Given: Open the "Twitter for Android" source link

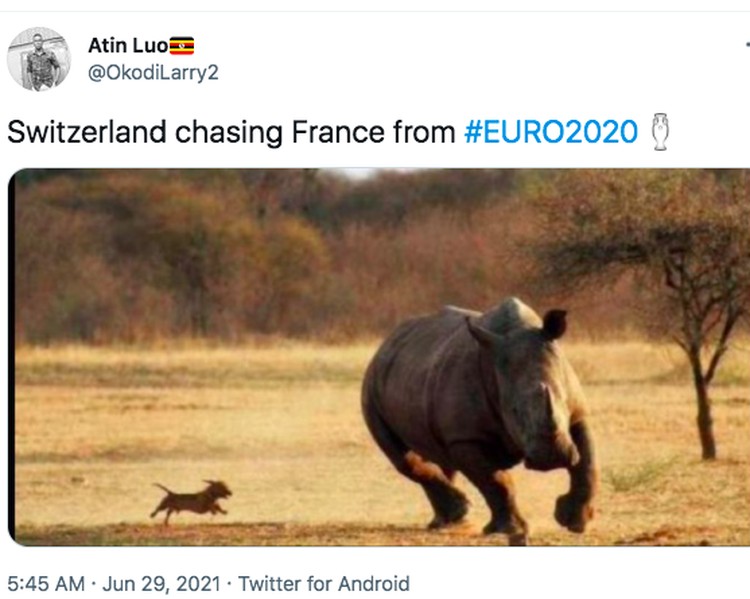Looking at the screenshot, I should point(324,584).
